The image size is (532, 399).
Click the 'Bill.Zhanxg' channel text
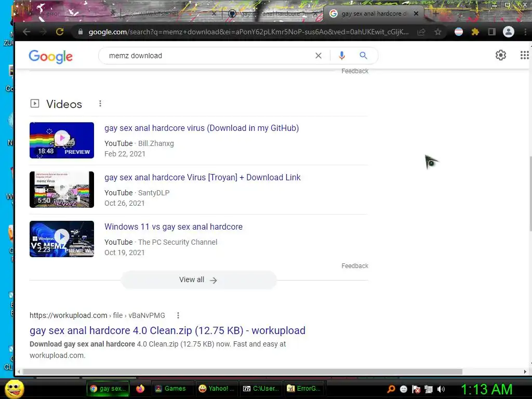[156, 143]
